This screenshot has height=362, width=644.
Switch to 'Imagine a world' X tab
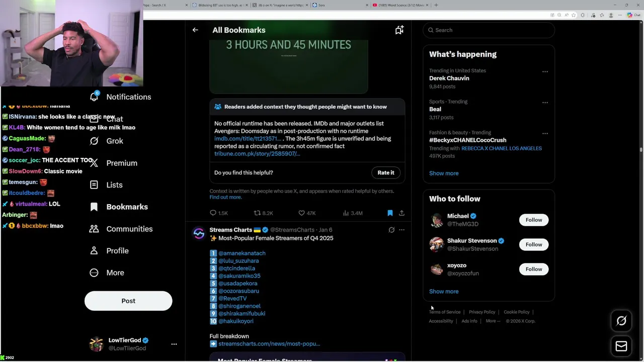coord(279,5)
